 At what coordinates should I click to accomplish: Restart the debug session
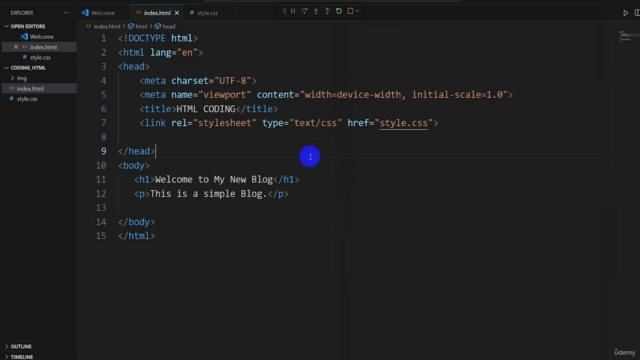point(339,11)
